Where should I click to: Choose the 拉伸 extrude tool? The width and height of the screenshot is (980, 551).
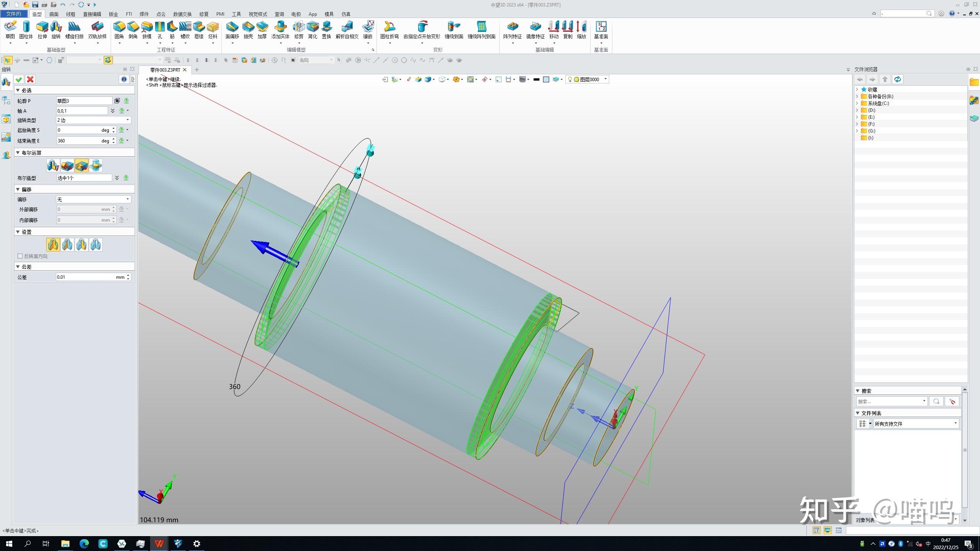tap(42, 30)
